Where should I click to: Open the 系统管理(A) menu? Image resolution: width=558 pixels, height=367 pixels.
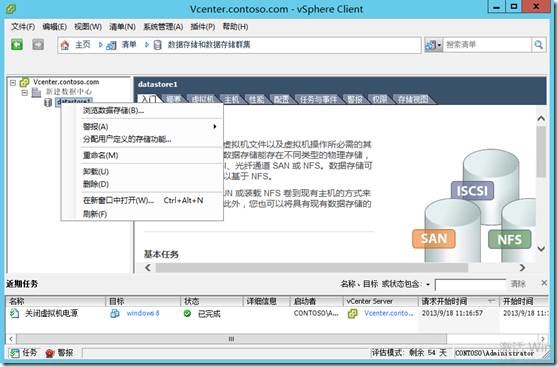pyautogui.click(x=163, y=27)
